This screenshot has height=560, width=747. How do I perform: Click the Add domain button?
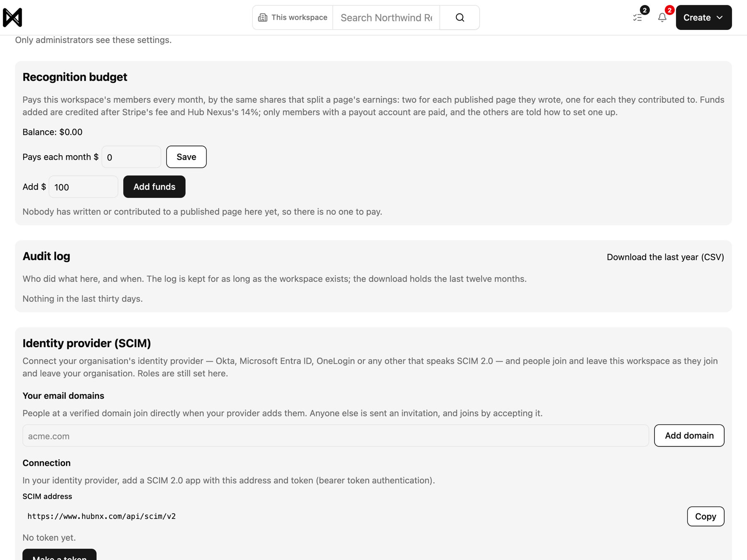pyautogui.click(x=689, y=436)
